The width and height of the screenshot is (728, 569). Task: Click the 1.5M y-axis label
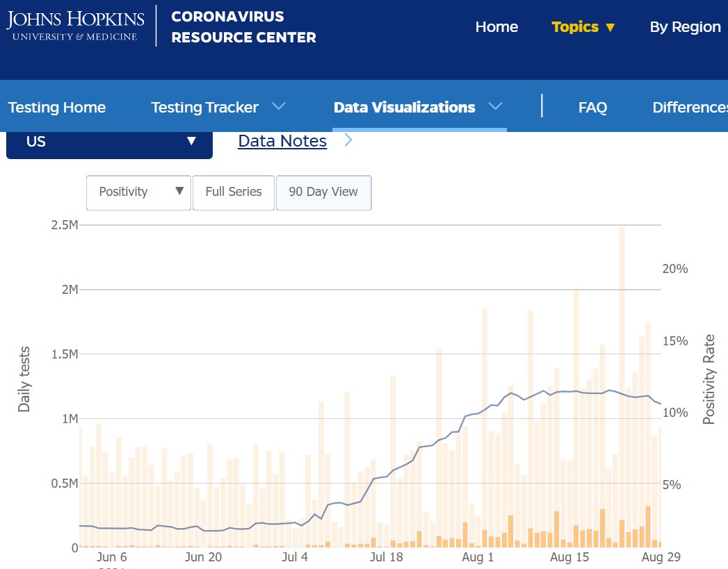point(65,354)
